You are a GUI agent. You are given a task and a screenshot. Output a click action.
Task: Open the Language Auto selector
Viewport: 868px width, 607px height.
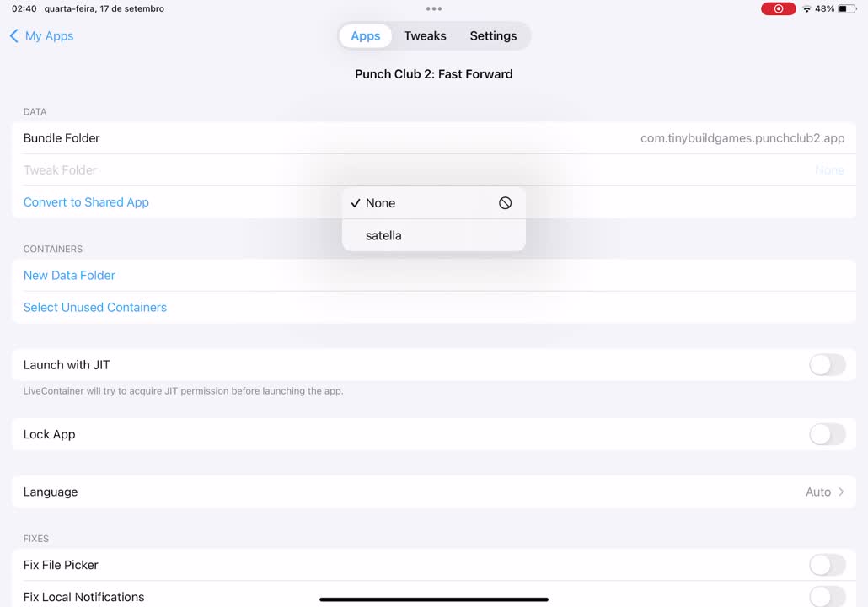tap(433, 492)
